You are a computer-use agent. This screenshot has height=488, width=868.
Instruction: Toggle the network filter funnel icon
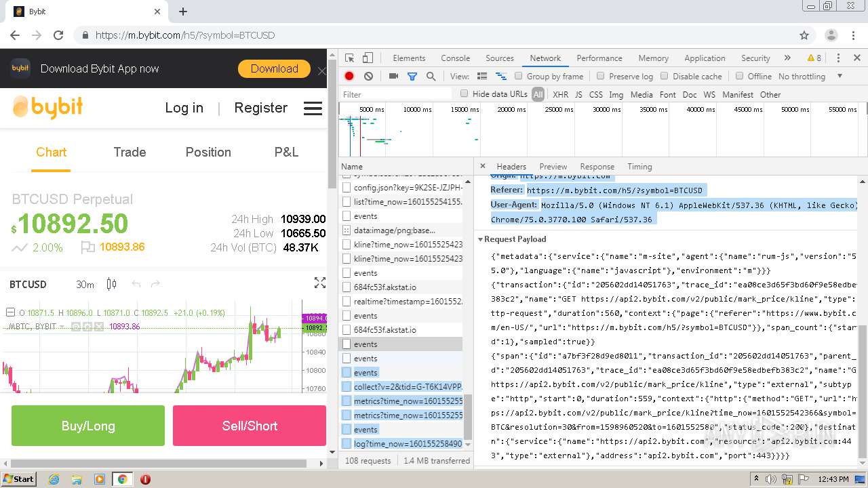click(x=412, y=77)
